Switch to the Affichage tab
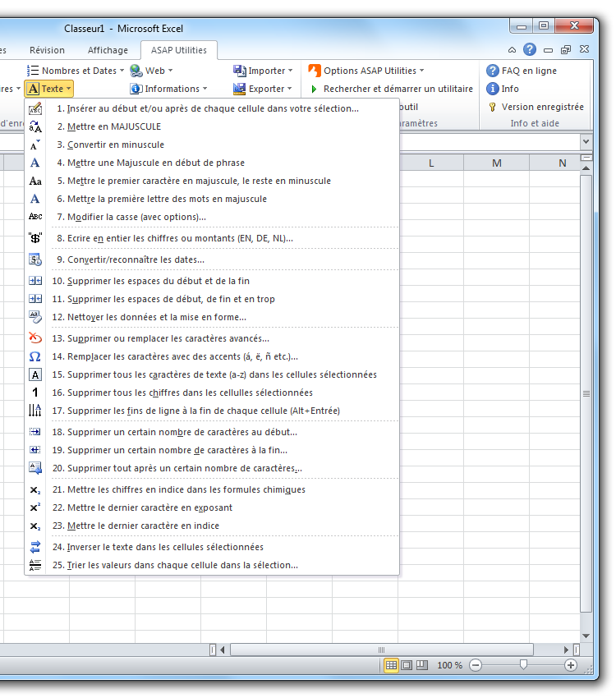This screenshot has height=698, width=616. [108, 50]
